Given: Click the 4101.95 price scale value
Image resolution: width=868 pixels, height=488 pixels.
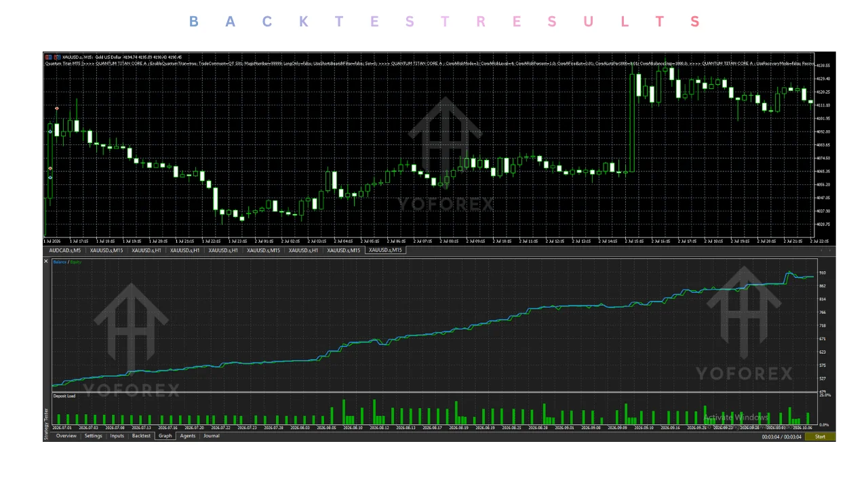Looking at the screenshot, I should coord(823,118).
